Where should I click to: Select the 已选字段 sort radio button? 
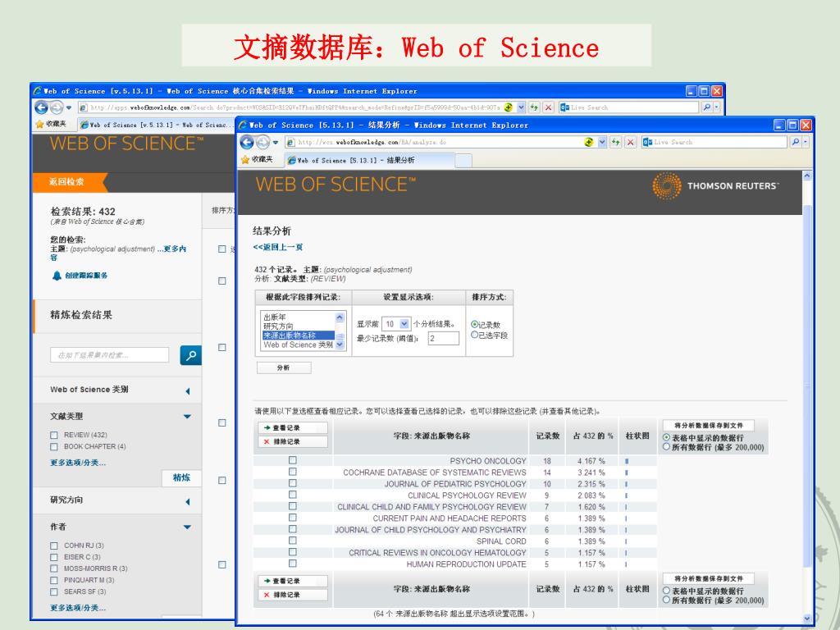[474, 335]
